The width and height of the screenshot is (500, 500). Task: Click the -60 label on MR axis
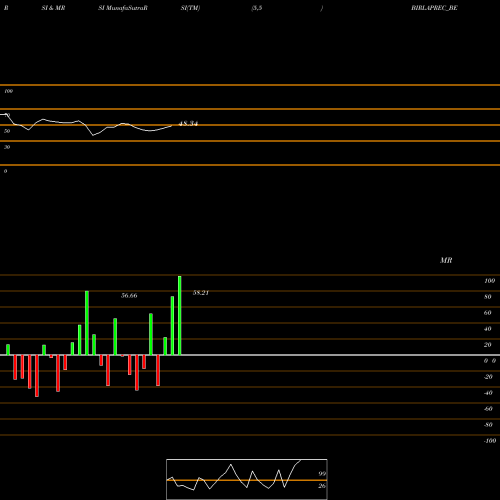[488, 409]
